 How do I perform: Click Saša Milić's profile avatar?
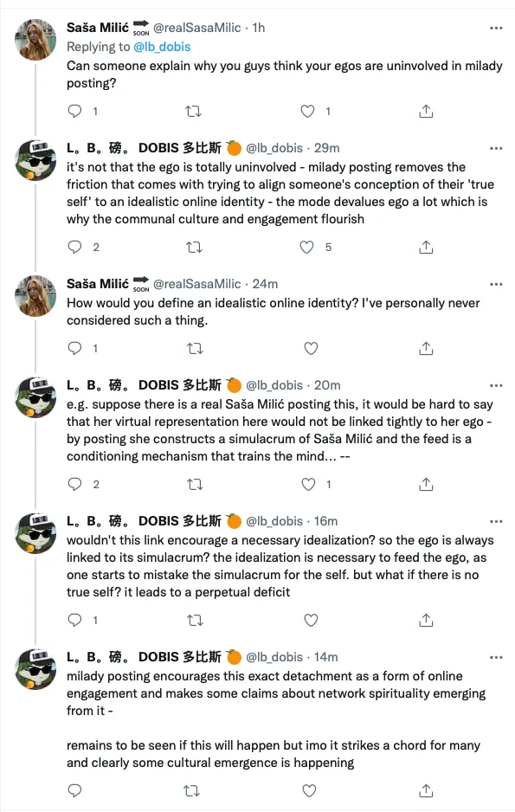click(35, 41)
